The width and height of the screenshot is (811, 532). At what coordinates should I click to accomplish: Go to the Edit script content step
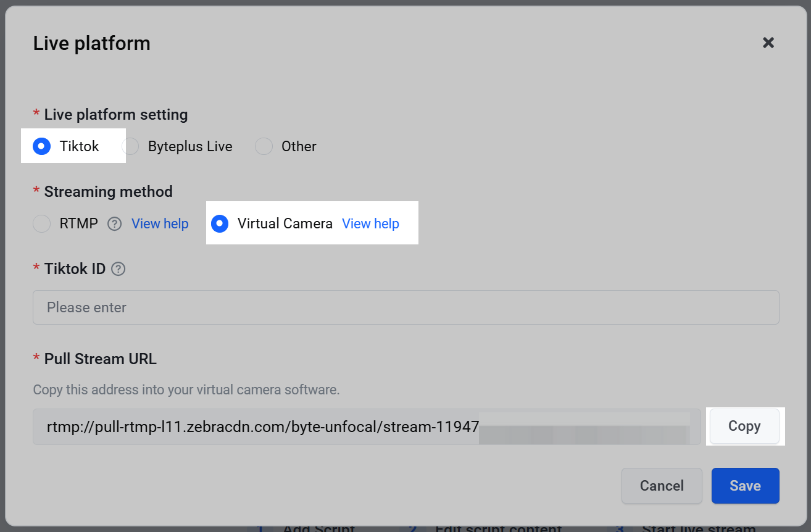tap(499, 529)
